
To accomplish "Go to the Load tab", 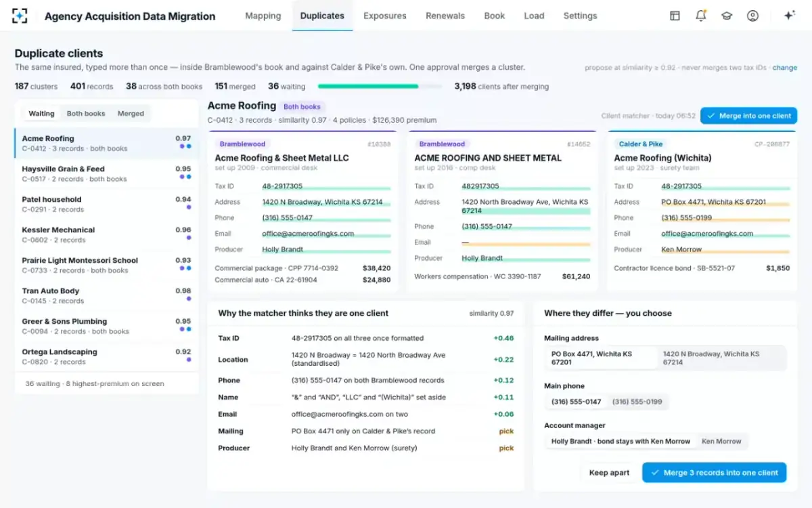I will pyautogui.click(x=534, y=16).
